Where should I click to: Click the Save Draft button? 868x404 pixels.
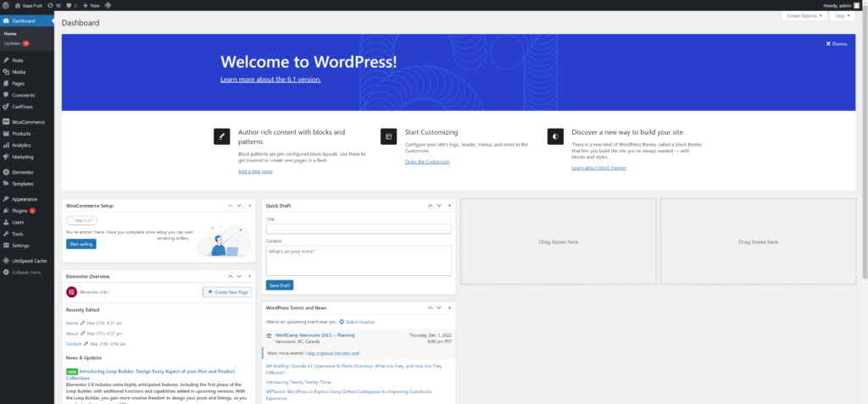point(280,285)
